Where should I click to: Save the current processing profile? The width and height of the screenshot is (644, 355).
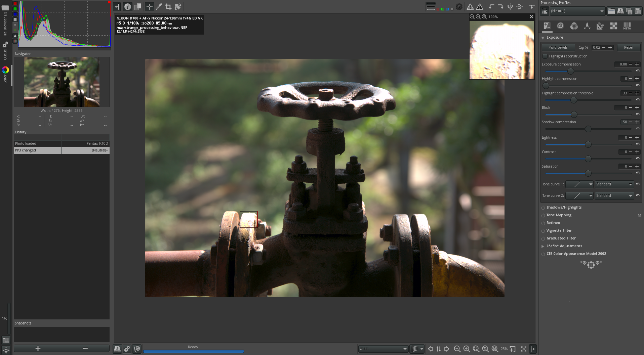click(620, 11)
